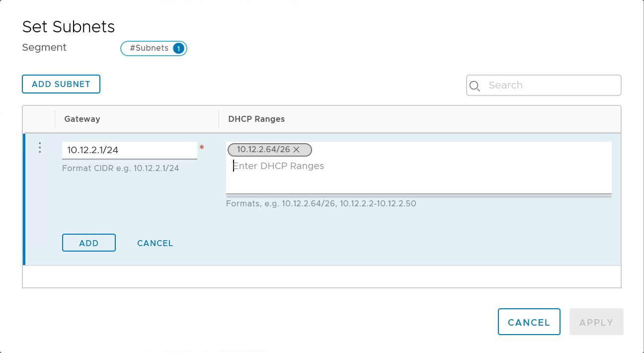The image size is (644, 353).
Task: Click the Set Subnets dialog title
Action: point(69,27)
